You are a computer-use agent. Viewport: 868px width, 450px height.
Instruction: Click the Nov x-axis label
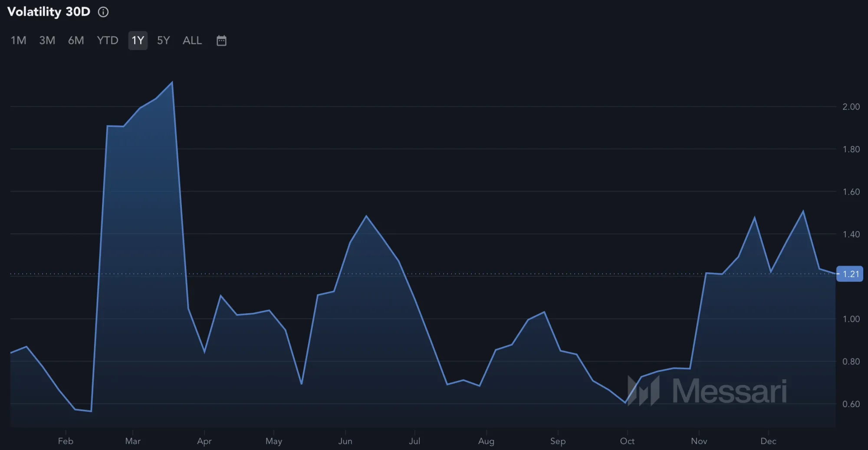click(x=699, y=441)
